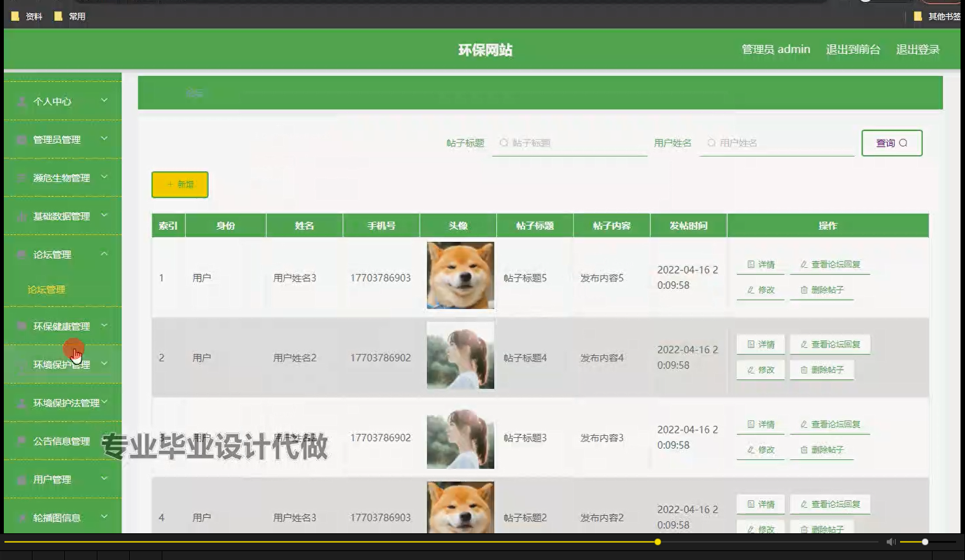
Task: Open 退出到前台 in the top navigation
Action: [x=853, y=49]
